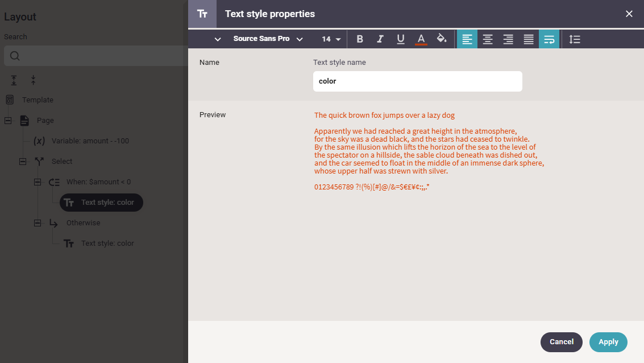
Task: Select the Template node
Action: (38, 100)
